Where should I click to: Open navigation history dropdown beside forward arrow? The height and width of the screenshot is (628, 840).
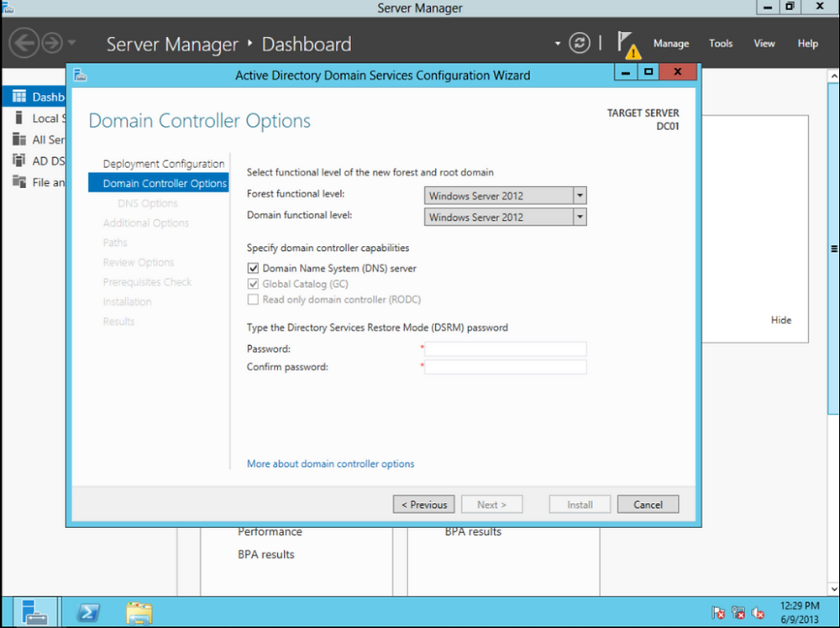tap(72, 43)
